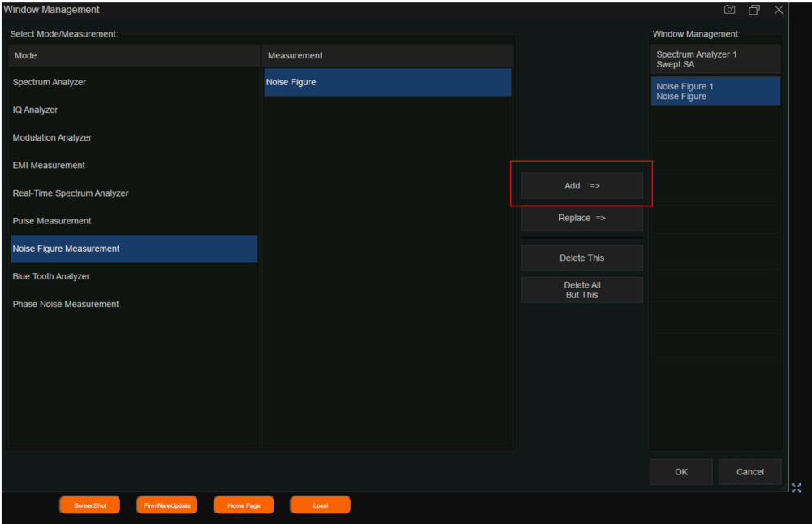Image resolution: width=812 pixels, height=524 pixels.
Task: Click the orange FirmWareUpdate button
Action: [x=166, y=505]
